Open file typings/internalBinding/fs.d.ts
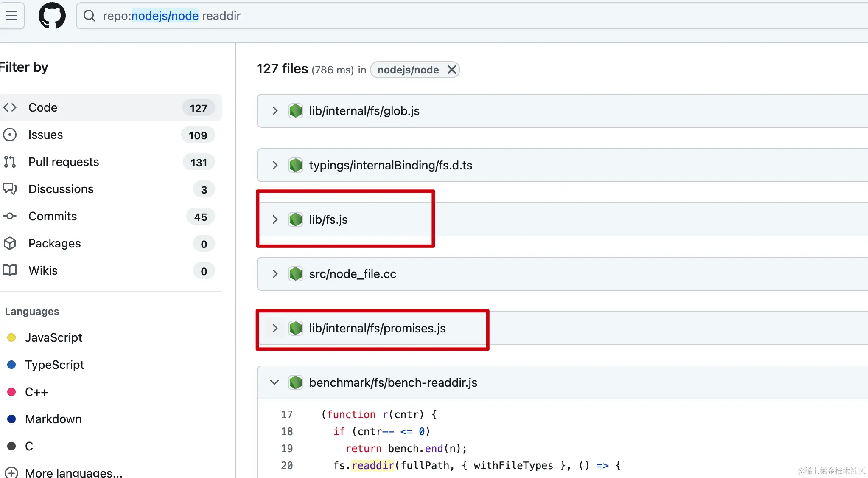This screenshot has height=478, width=868. tap(391, 165)
